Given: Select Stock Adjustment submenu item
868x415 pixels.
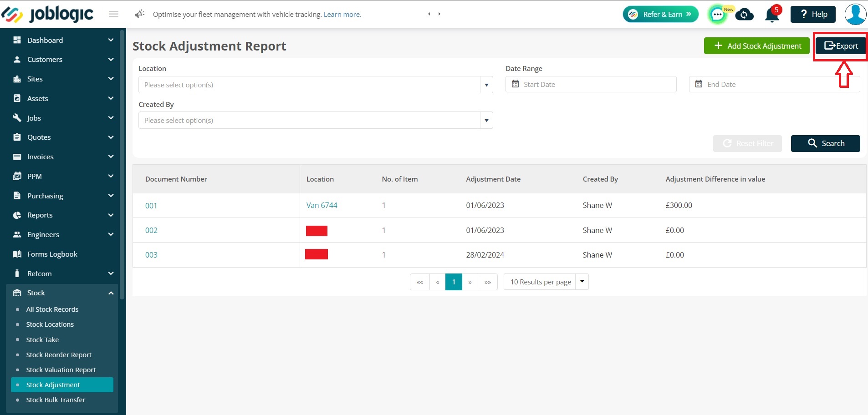Looking at the screenshot, I should click(62, 385).
